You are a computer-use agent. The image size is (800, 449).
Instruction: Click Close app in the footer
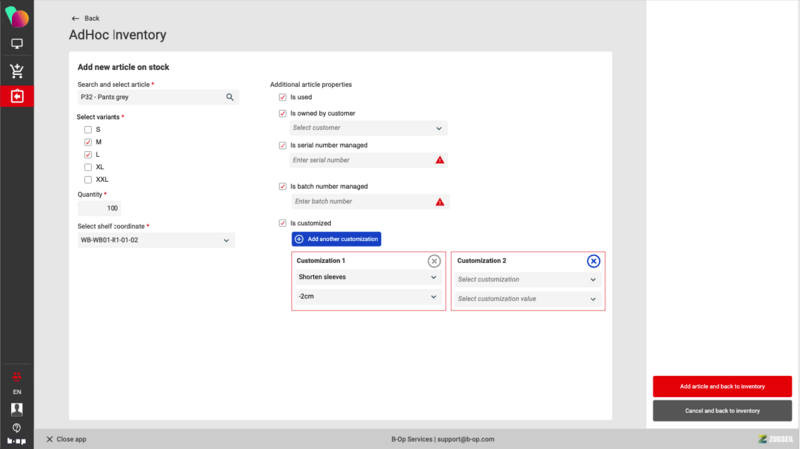point(66,439)
